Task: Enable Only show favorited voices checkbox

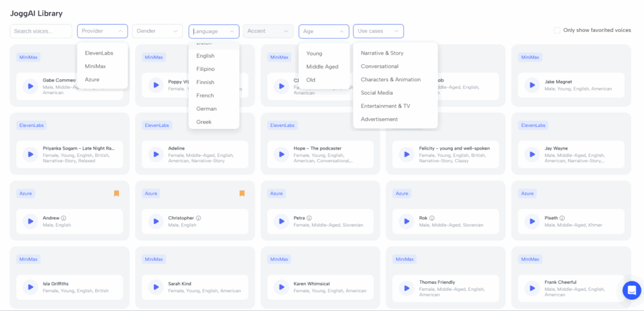Action: [557, 30]
